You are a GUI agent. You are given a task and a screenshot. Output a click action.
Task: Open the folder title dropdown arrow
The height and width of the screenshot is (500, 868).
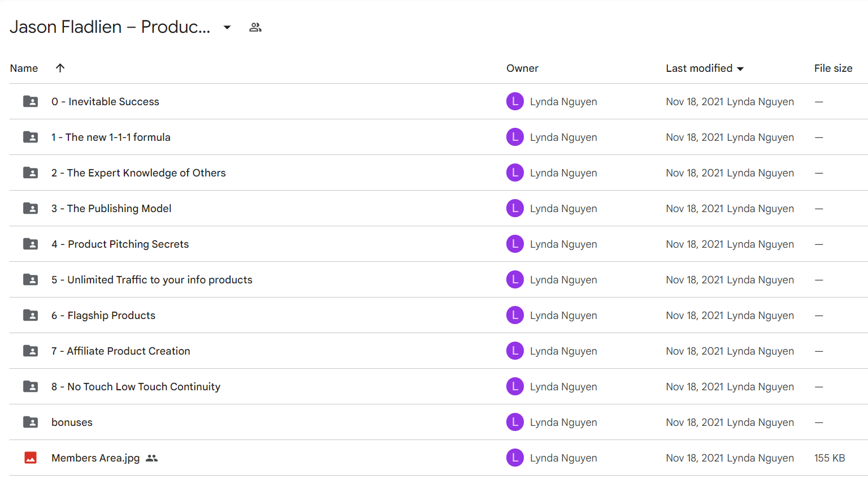tap(227, 27)
